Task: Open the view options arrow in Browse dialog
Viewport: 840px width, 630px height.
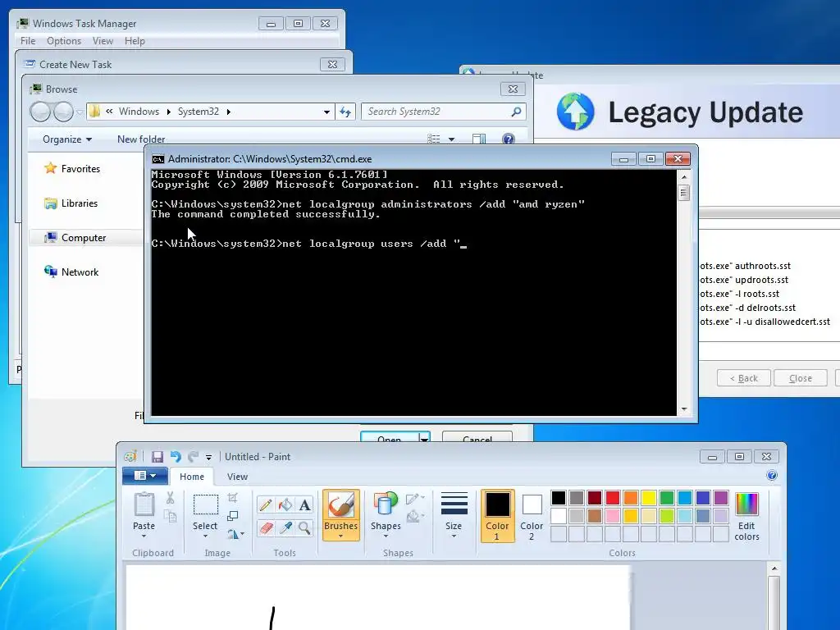Action: pyautogui.click(x=452, y=139)
